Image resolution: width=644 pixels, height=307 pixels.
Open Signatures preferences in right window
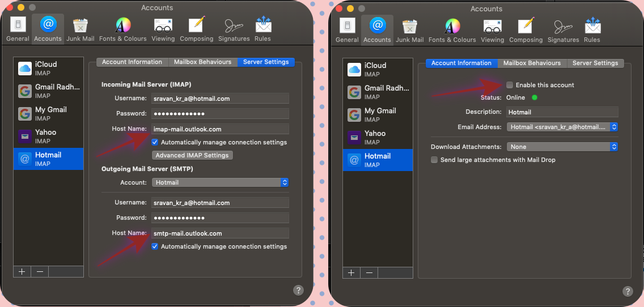tap(563, 31)
